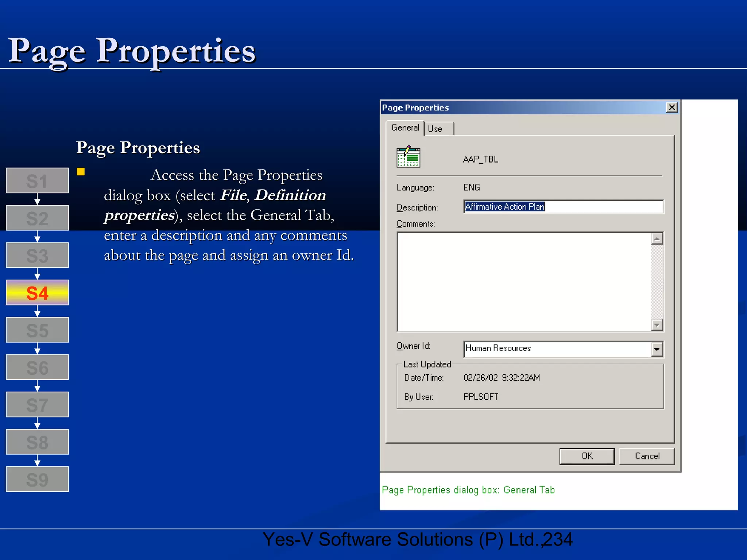Close the Page Properties dialog with X
The image size is (747, 560).
click(x=671, y=107)
